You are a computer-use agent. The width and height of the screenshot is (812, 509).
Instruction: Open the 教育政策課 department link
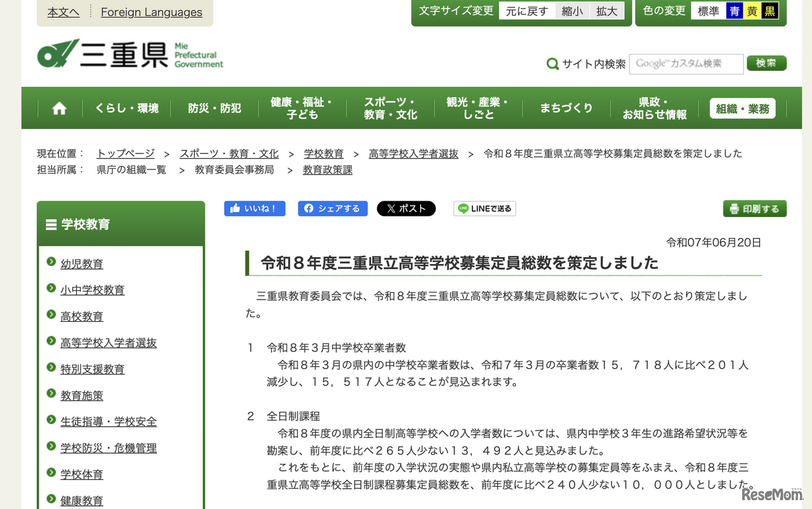click(x=327, y=170)
